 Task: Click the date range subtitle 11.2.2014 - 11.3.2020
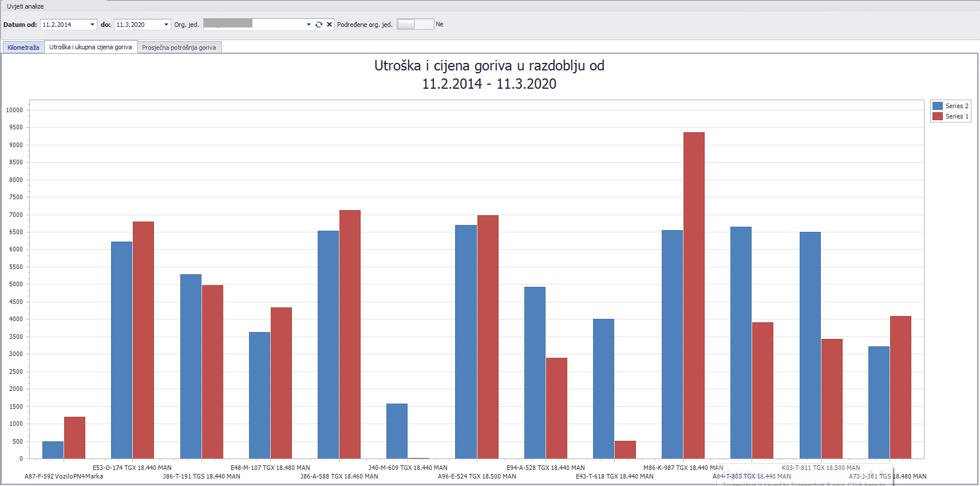489,84
